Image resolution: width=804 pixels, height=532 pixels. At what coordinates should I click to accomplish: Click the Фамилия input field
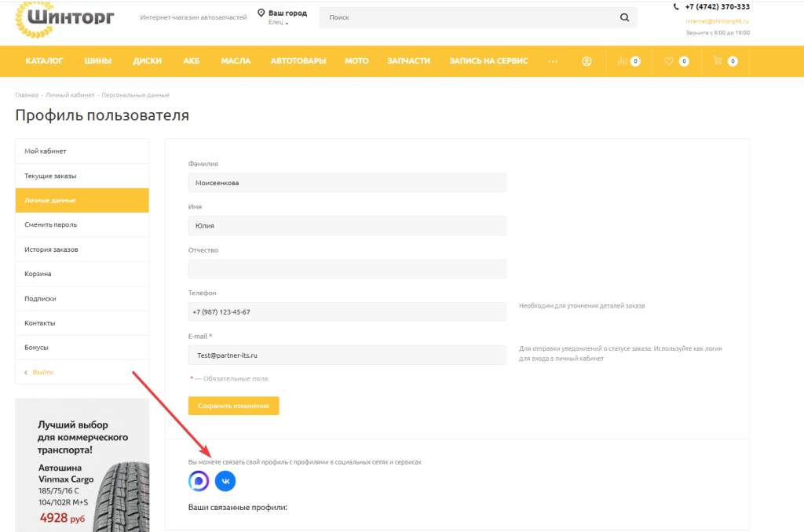(347, 183)
